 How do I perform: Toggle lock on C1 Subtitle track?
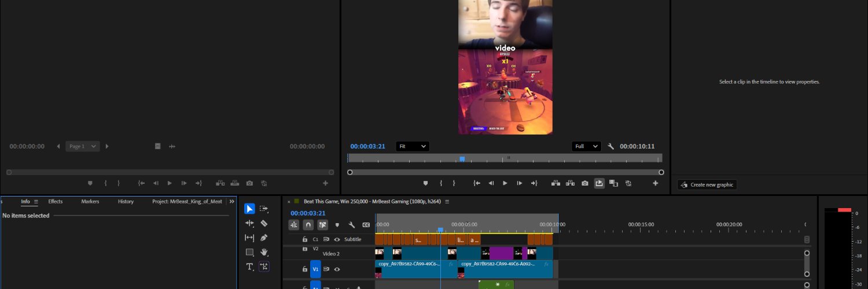coord(305,239)
